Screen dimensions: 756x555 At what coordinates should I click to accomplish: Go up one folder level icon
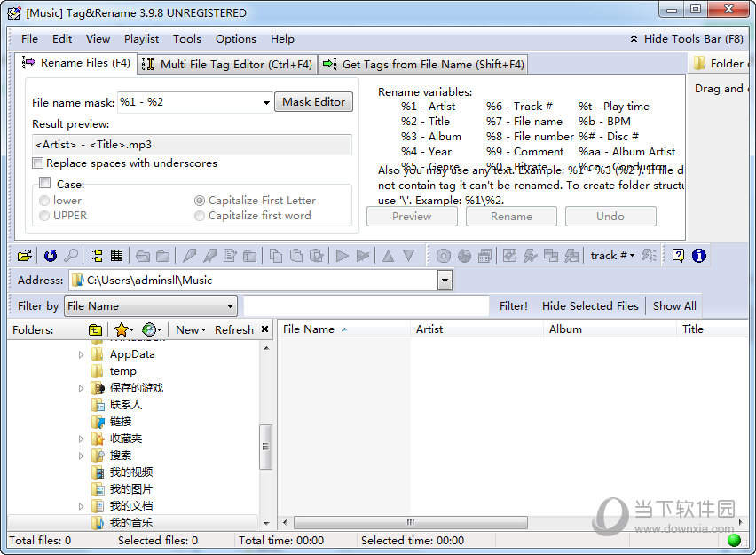pyautogui.click(x=96, y=330)
